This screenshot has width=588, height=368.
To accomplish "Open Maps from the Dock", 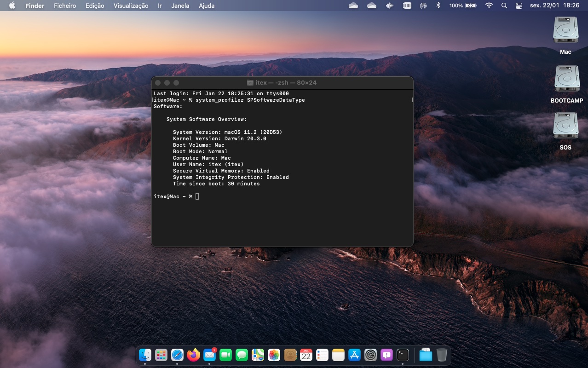I will coord(258,355).
